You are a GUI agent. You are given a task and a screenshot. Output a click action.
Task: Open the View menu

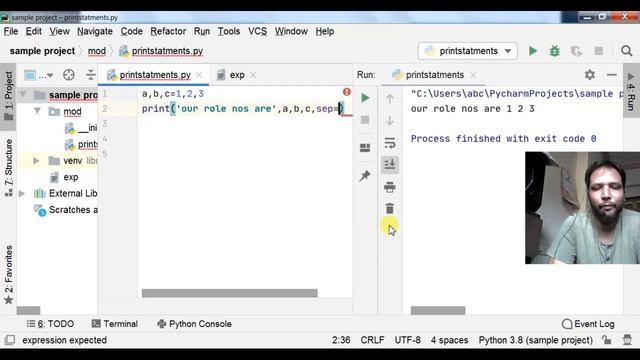(x=60, y=31)
